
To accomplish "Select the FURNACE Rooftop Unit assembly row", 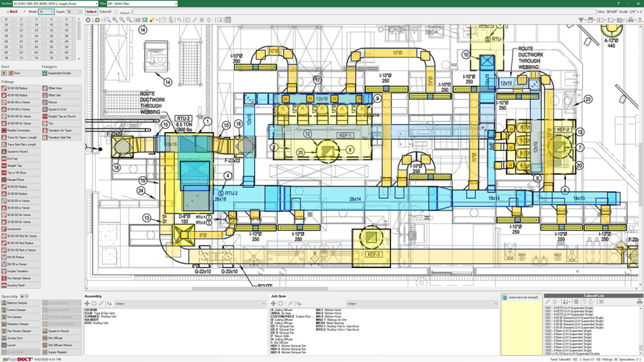I will (x=100, y=316).
